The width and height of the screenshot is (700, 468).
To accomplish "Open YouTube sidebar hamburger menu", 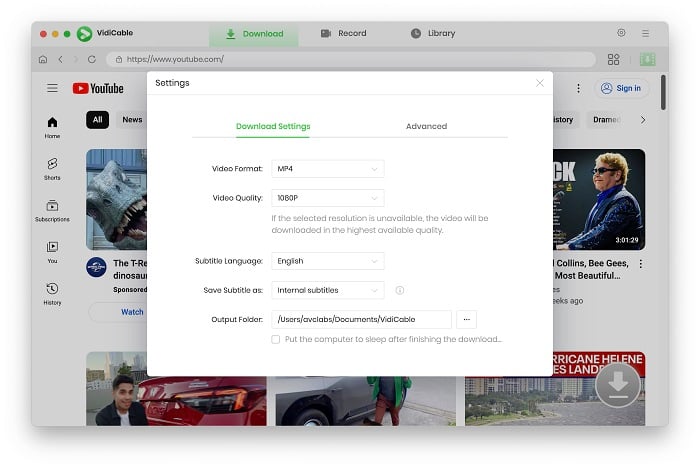I will click(52, 88).
